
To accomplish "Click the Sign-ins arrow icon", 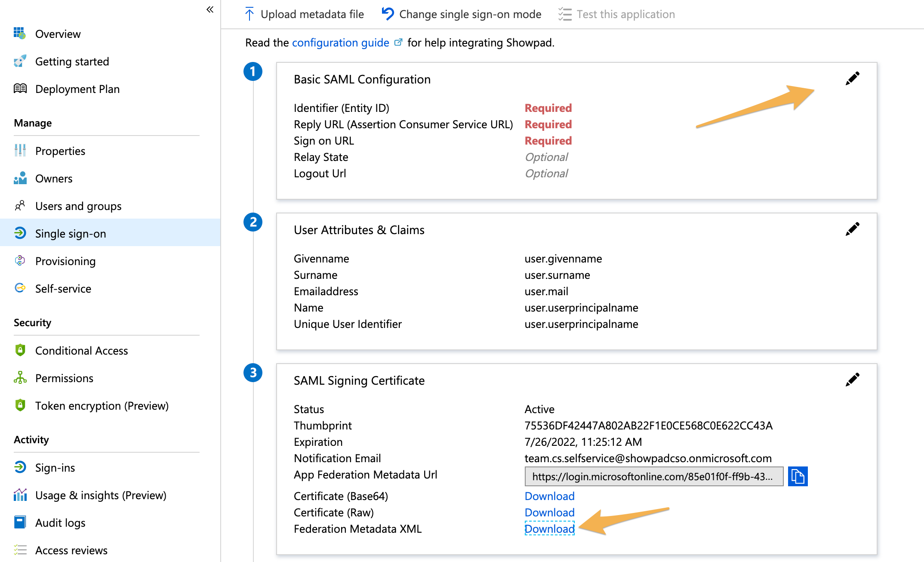I will (x=20, y=467).
